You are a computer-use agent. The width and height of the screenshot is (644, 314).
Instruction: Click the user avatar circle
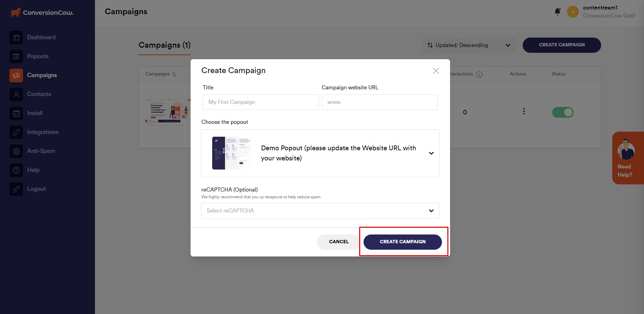coord(573,12)
